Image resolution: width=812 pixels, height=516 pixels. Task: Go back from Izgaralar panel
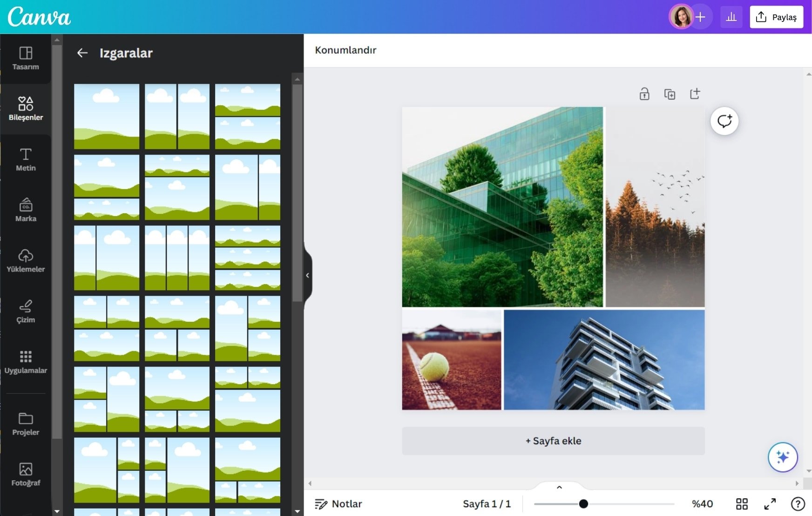[82, 53]
